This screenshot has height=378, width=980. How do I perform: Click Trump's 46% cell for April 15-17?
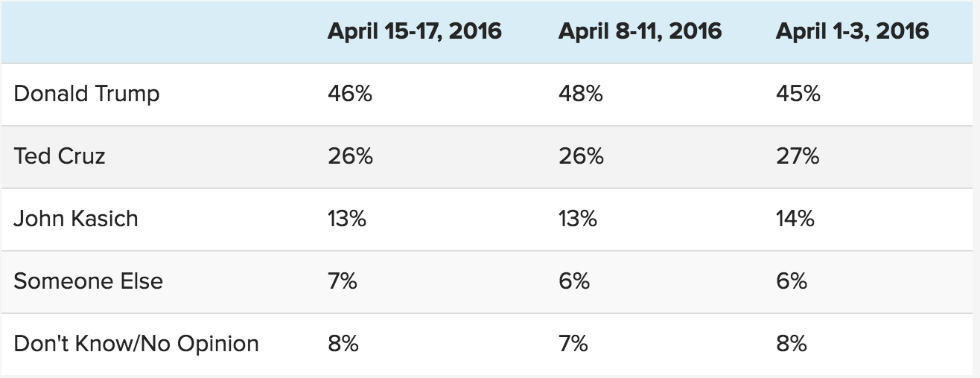click(x=350, y=94)
